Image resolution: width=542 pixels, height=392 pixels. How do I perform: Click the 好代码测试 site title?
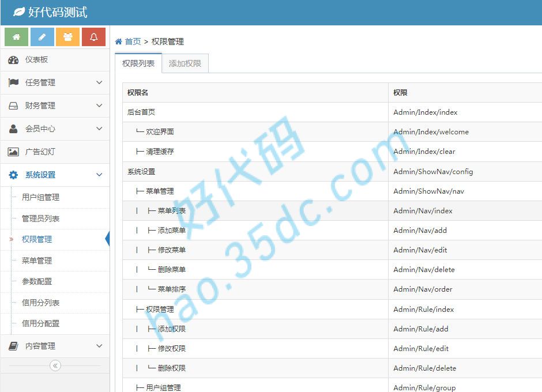(x=58, y=12)
